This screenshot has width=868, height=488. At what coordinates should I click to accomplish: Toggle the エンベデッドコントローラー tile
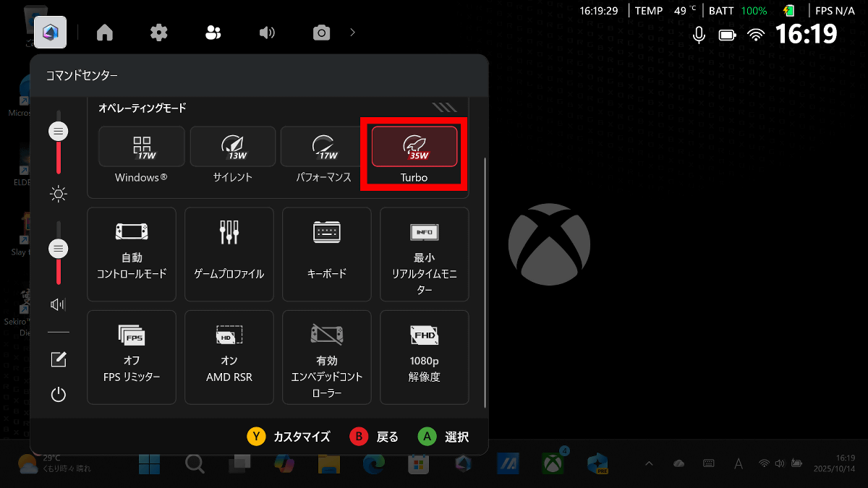tap(327, 356)
